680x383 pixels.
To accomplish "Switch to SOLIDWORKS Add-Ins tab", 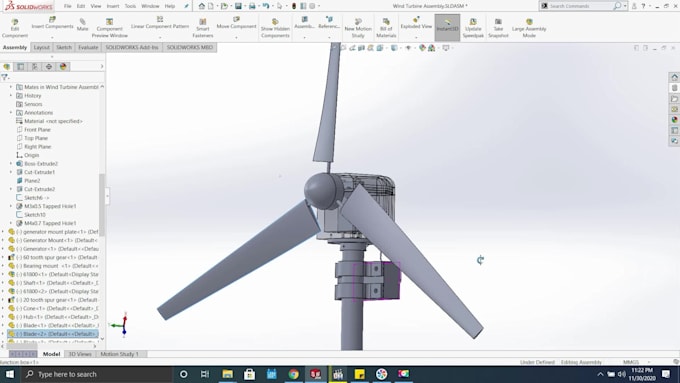I will point(132,47).
